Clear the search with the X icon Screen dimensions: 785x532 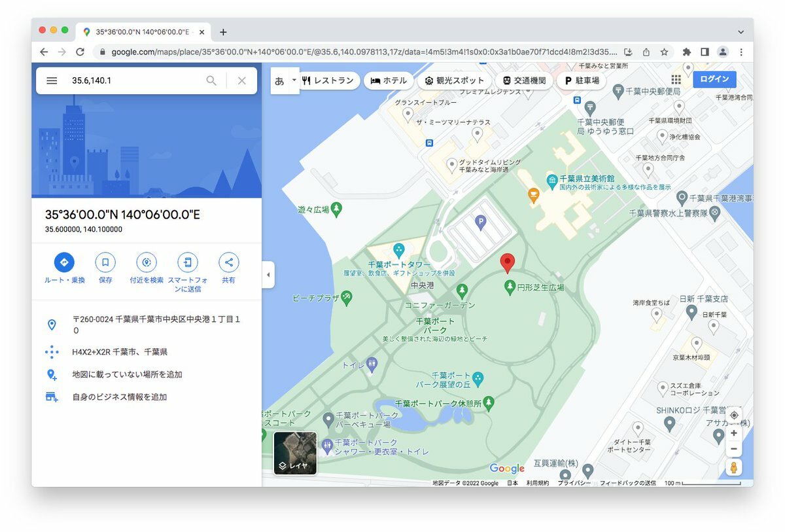[x=241, y=80]
